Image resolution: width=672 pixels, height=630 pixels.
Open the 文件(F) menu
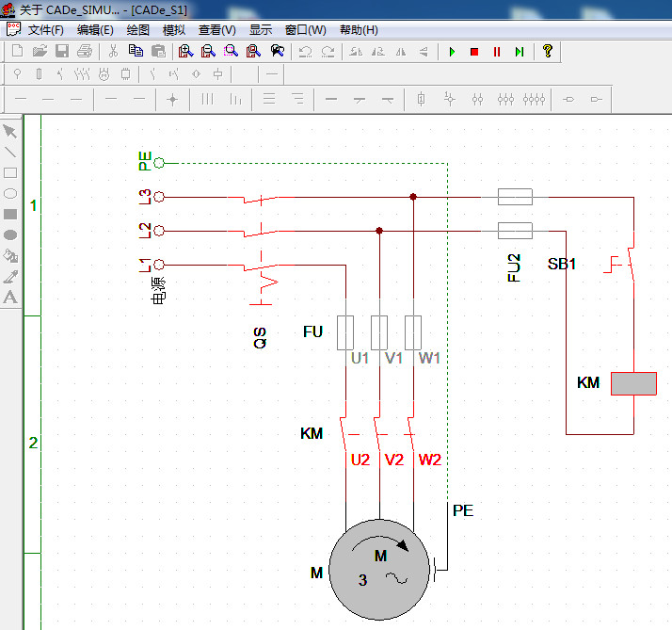46,30
